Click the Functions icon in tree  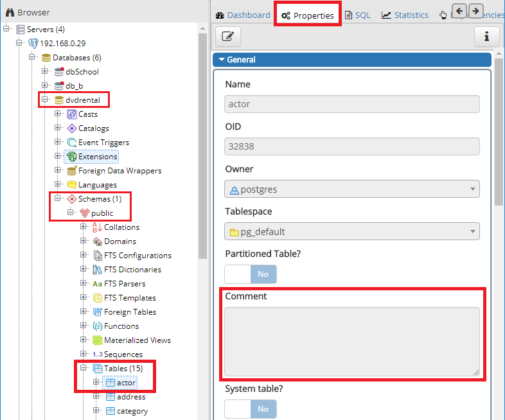point(98,326)
